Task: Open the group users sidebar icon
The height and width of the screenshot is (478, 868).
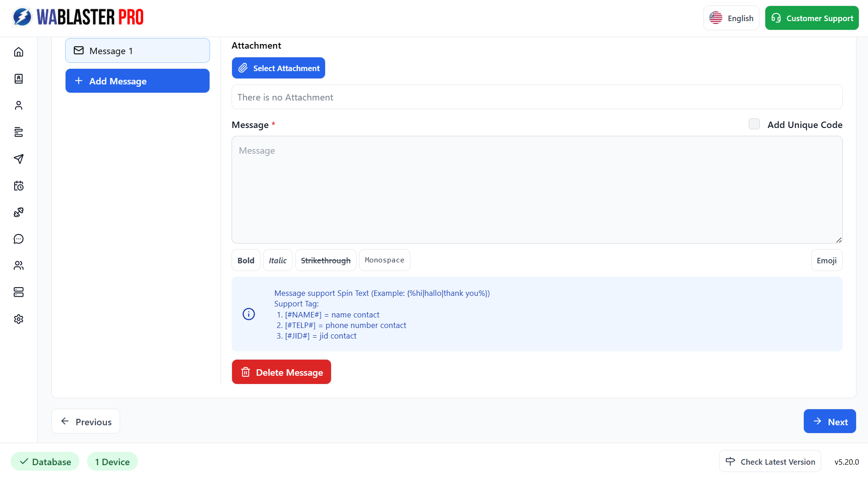Action: 19,266
